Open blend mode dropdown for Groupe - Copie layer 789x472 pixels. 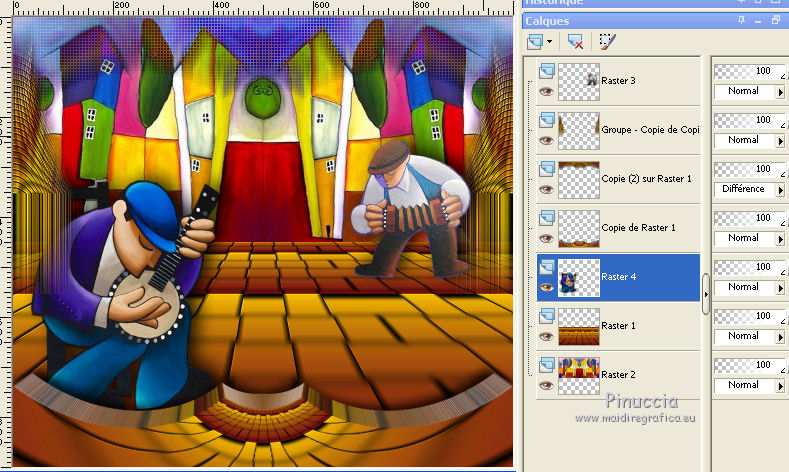pos(780,141)
